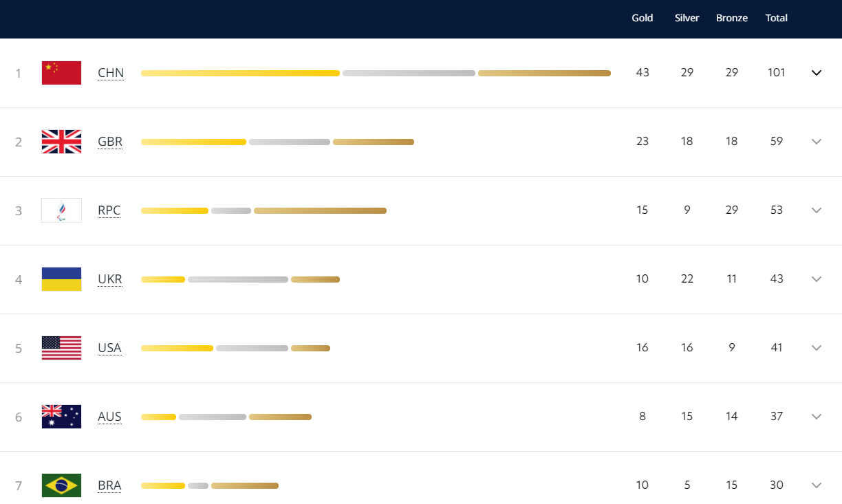The height and width of the screenshot is (504, 842).
Task: Open the BRA country code link
Action: 109,485
